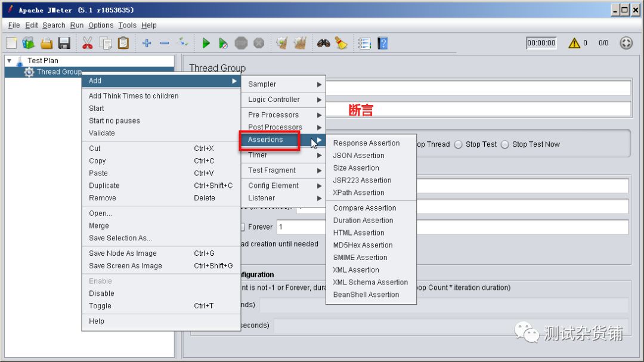Viewport: 644px width, 362px height.
Task: Click the Reset search broom icon
Action: 341,43
